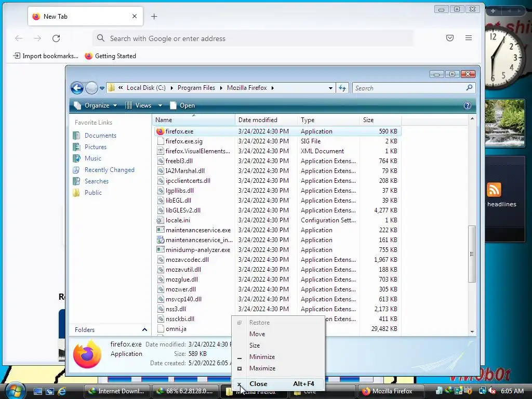532x399 pixels.
Task: Choose Close from the window menu
Action: pos(278,384)
